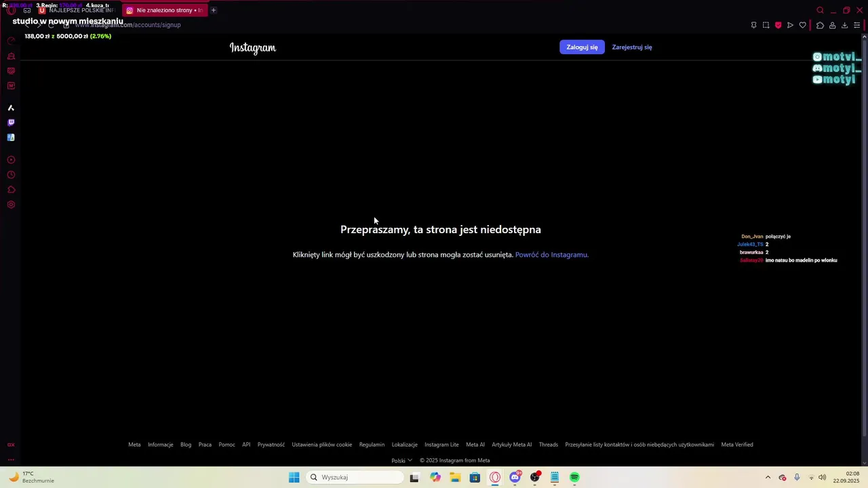Screen dimensions: 868x488
Task: Open Ustawienia plików cookie footer link
Action: (322, 445)
